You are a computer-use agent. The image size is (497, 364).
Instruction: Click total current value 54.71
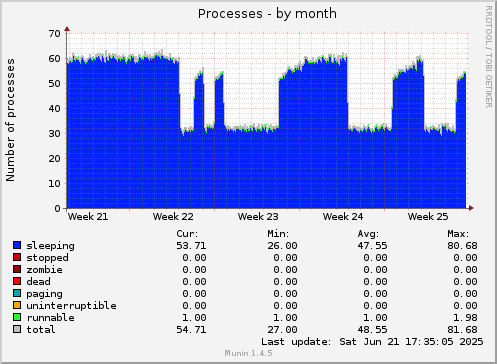pyautogui.click(x=191, y=330)
